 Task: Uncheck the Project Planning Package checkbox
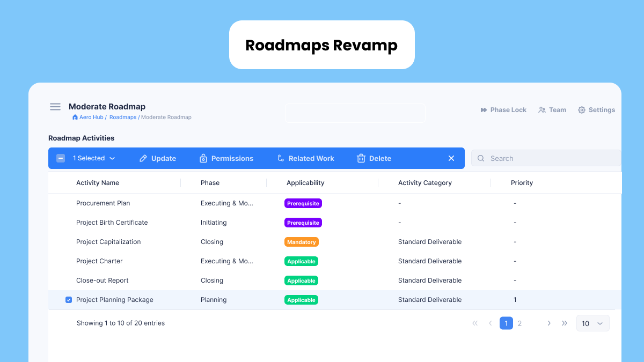pos(69,300)
